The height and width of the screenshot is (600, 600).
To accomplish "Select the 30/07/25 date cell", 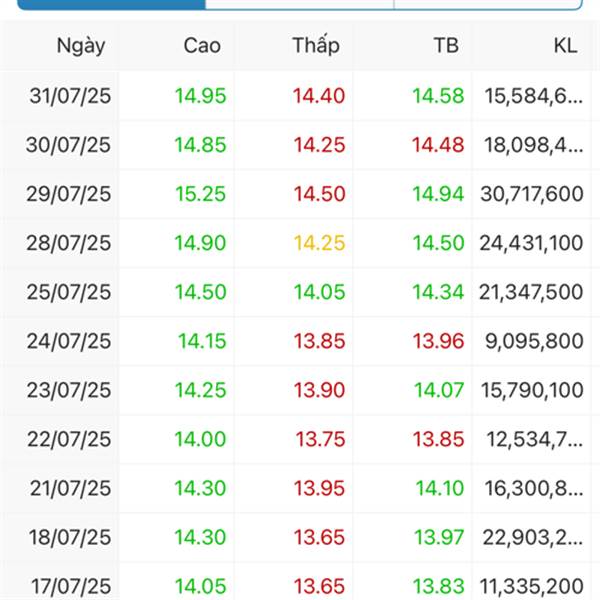I will [x=68, y=145].
